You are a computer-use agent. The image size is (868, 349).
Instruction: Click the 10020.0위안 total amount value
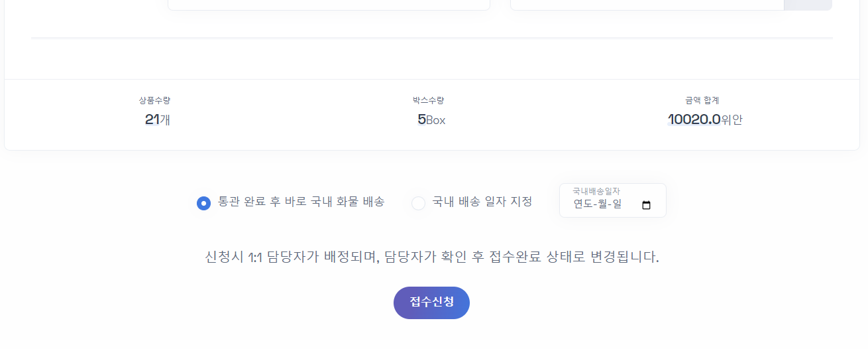pos(705,120)
